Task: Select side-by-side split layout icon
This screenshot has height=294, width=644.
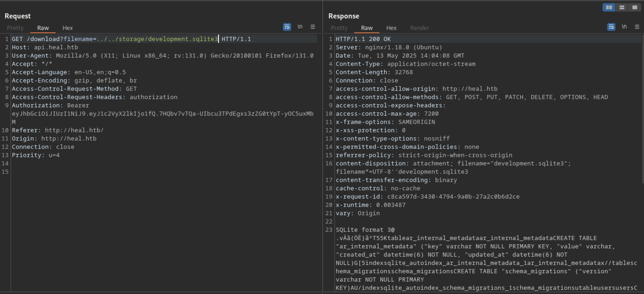Action: point(609,8)
